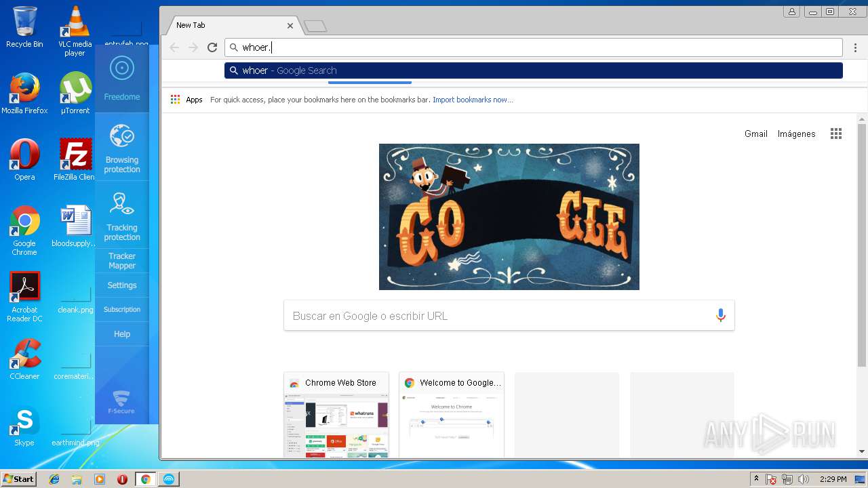
Task: Click the Chrome reload button
Action: click(x=212, y=47)
